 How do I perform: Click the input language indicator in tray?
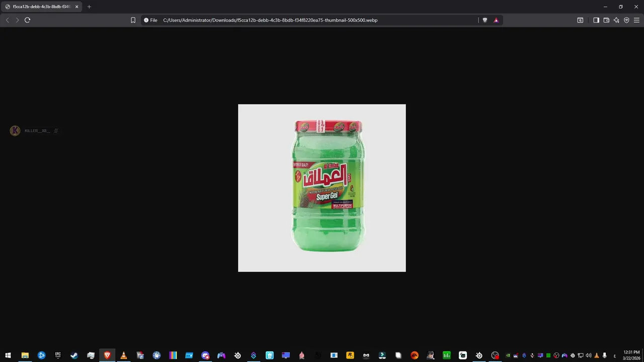[615, 355]
